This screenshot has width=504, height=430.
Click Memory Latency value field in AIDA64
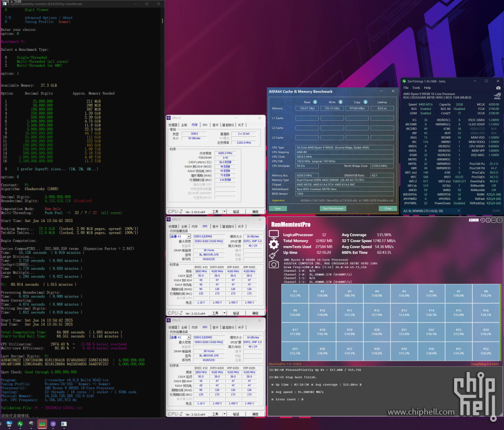[382, 108]
